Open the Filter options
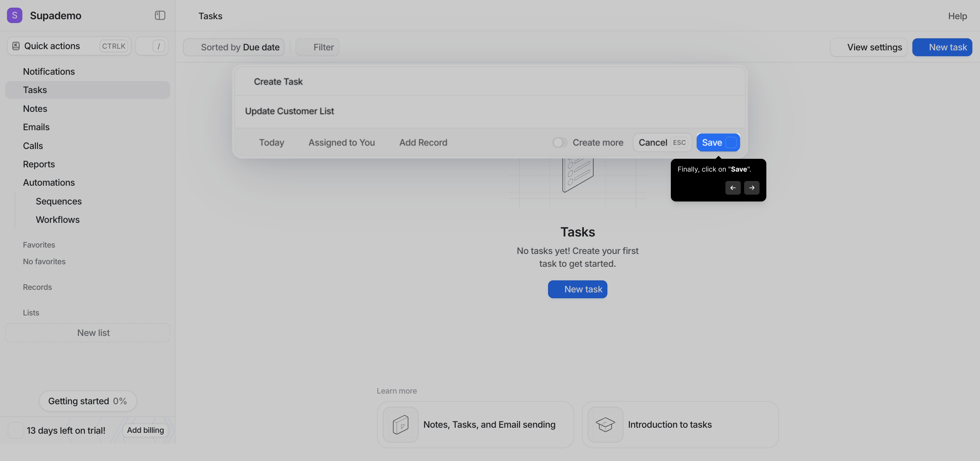980x461 pixels. point(317,47)
